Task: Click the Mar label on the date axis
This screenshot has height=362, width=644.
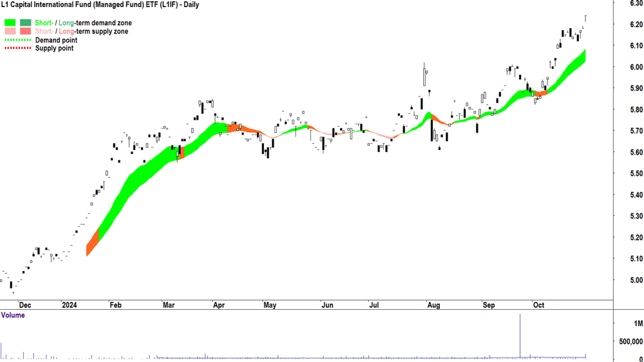Action: [169, 305]
